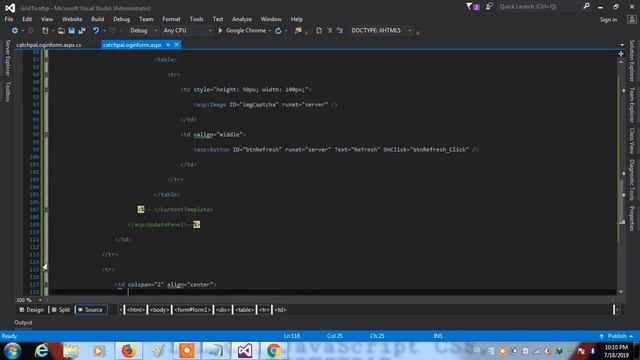The image size is (640, 360).
Task: Click the Open File folder icon
Action: [61, 31]
